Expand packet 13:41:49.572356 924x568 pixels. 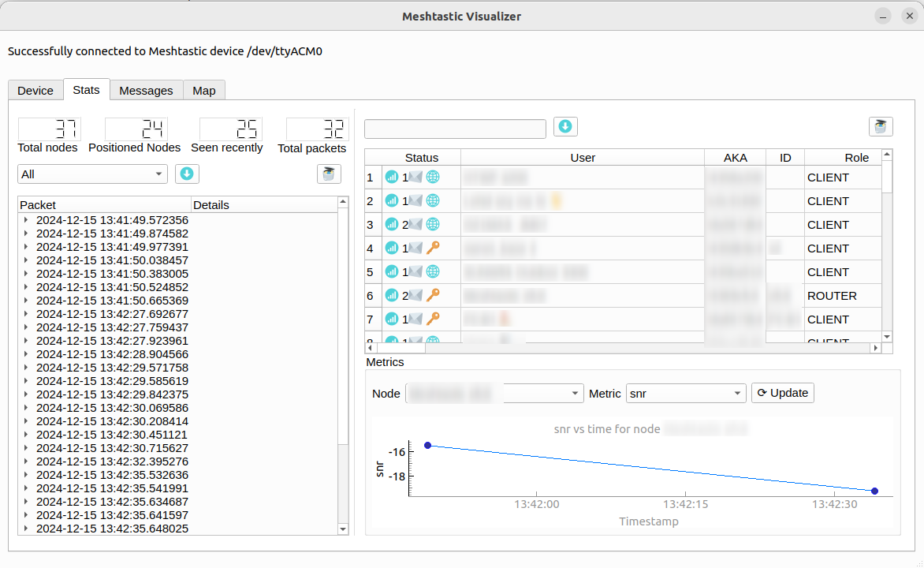26,220
